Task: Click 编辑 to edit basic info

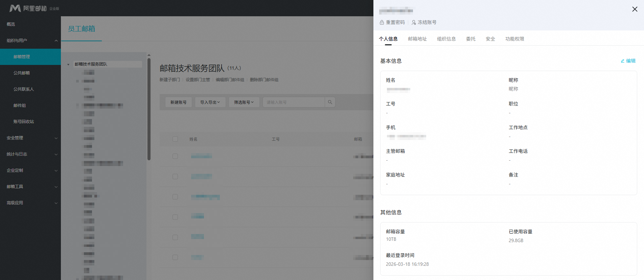Action: pyautogui.click(x=631, y=61)
